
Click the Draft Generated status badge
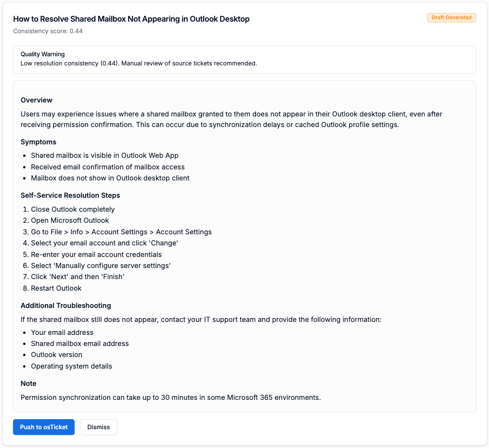coord(451,18)
